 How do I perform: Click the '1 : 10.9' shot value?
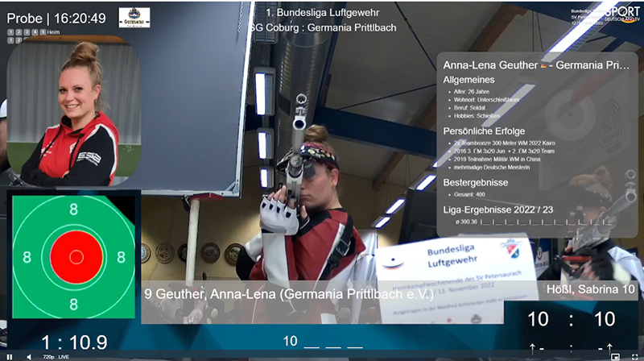pyautogui.click(x=74, y=342)
